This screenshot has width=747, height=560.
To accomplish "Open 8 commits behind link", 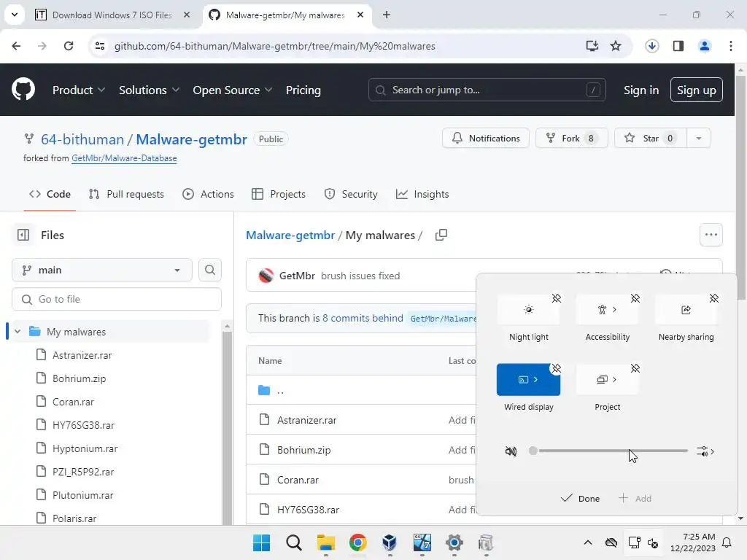I will click(363, 318).
